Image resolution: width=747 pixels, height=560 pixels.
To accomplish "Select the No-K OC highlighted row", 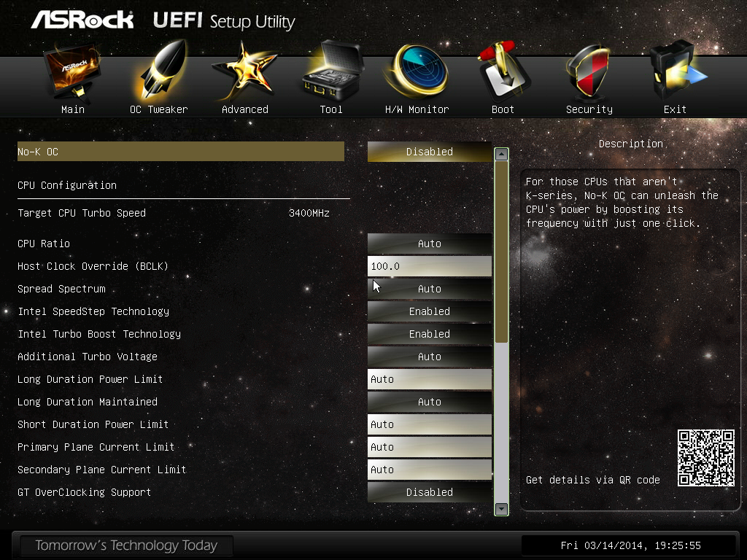I will click(x=181, y=152).
